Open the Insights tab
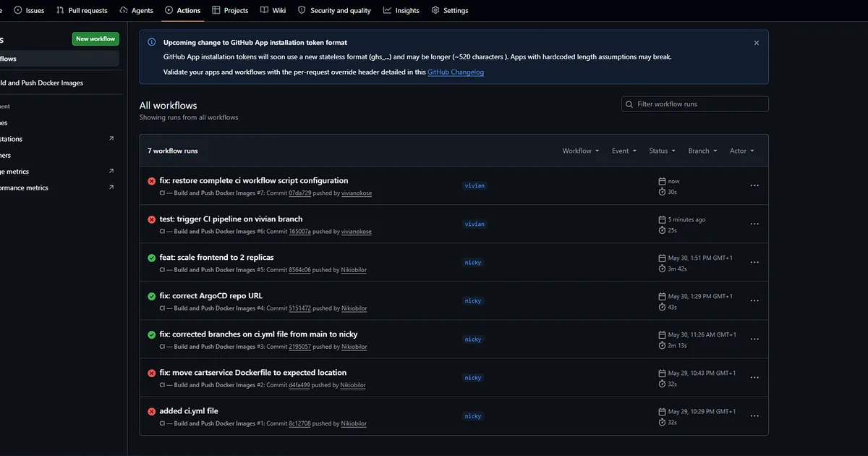 (401, 10)
